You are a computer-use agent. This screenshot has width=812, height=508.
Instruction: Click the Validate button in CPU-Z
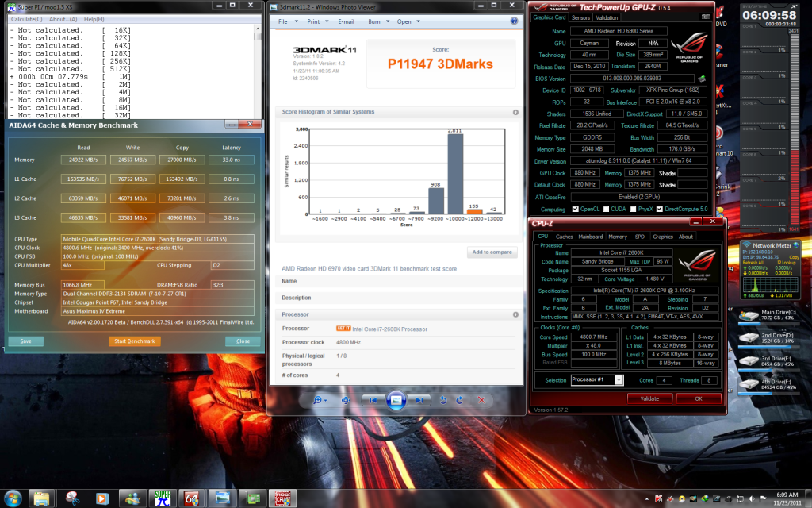click(649, 398)
